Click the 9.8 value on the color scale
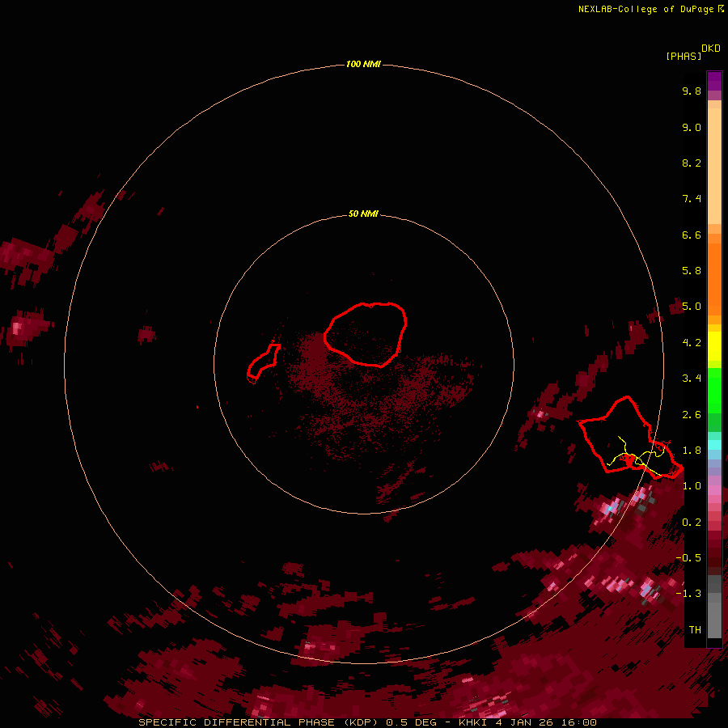Viewport: 728px width, 728px height. click(x=692, y=91)
